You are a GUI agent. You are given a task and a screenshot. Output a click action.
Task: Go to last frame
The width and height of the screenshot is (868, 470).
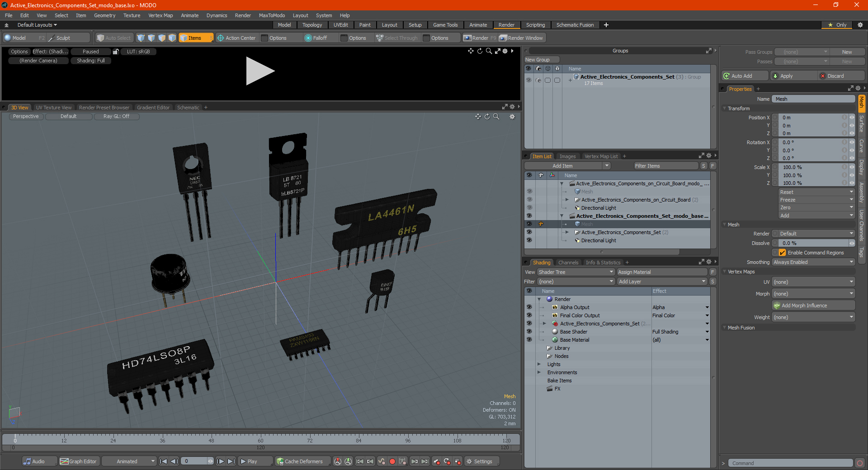click(231, 461)
